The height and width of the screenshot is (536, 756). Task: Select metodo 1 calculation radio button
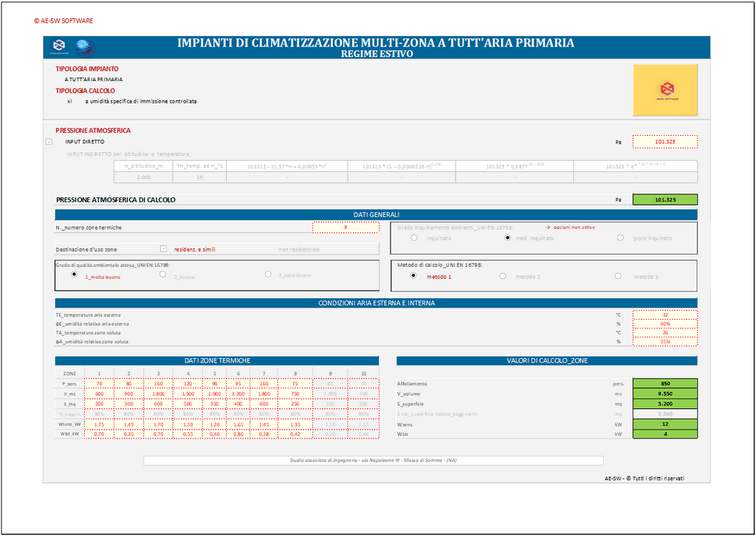[413, 276]
